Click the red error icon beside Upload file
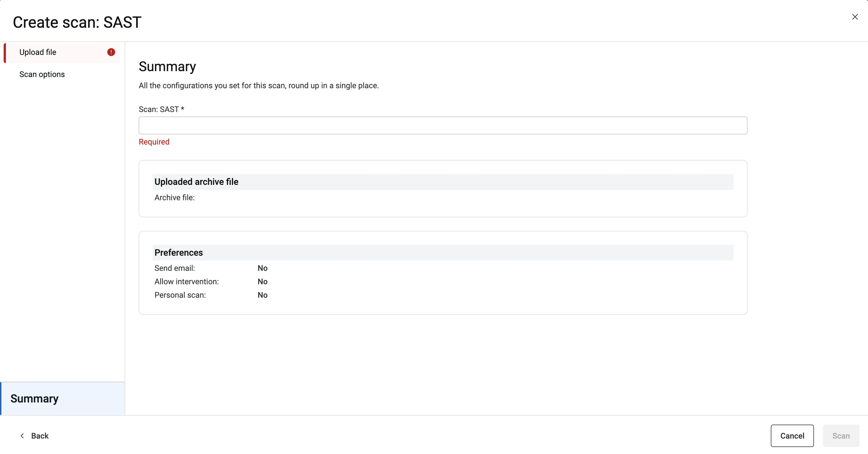 pos(111,52)
